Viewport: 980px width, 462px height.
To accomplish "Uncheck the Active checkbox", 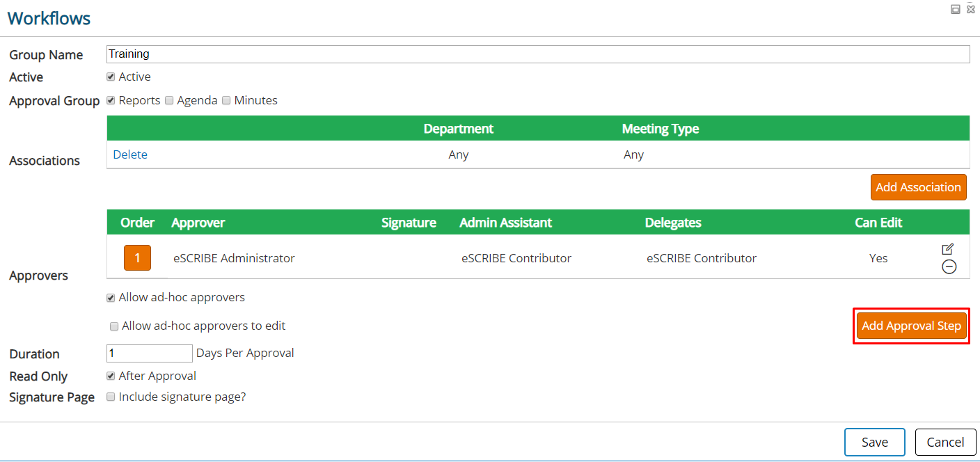I will click(111, 77).
